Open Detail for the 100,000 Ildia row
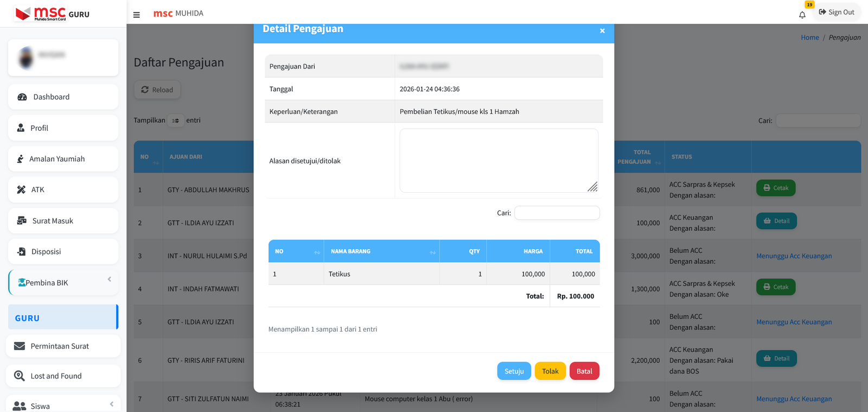 (776, 221)
